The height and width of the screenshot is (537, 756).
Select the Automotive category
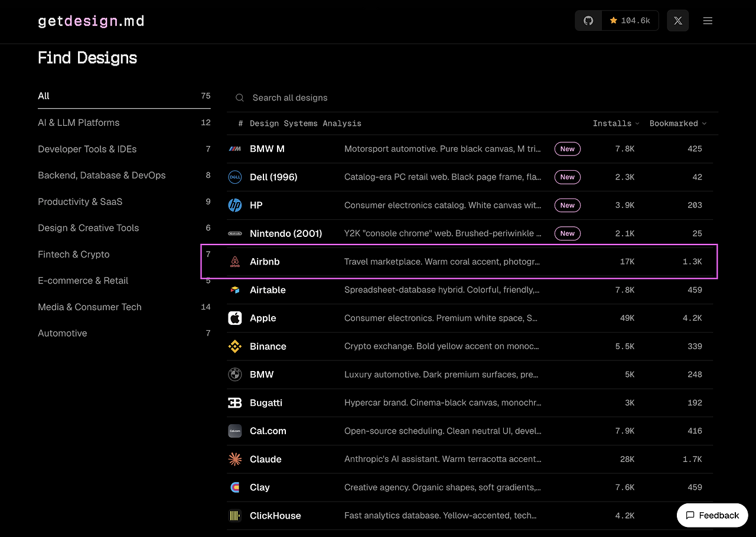click(x=124, y=333)
